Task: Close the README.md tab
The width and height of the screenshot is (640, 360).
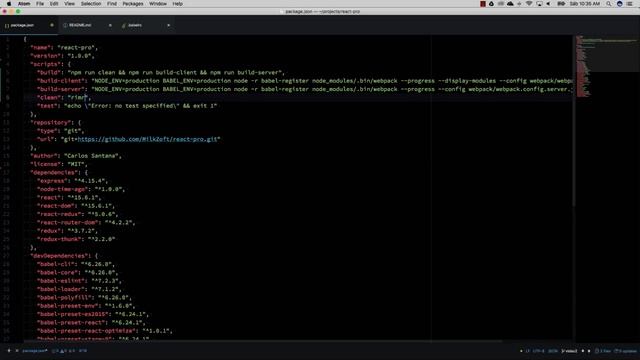Action: tap(110, 25)
